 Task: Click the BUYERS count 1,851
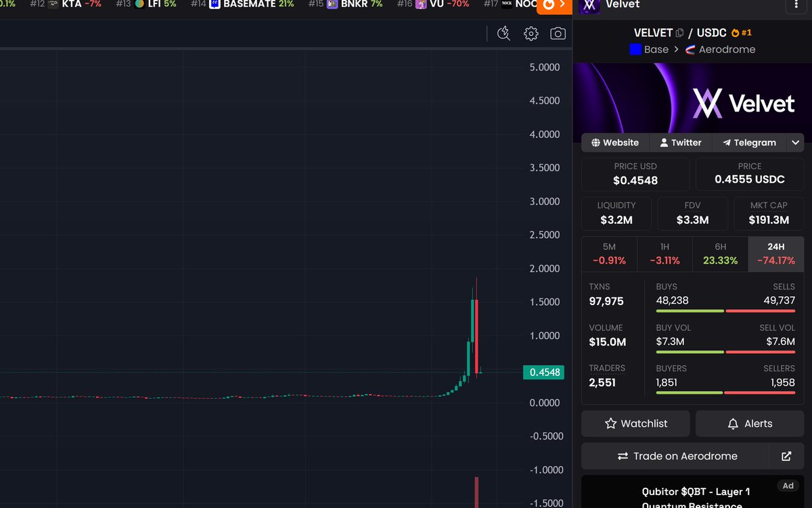coord(668,382)
